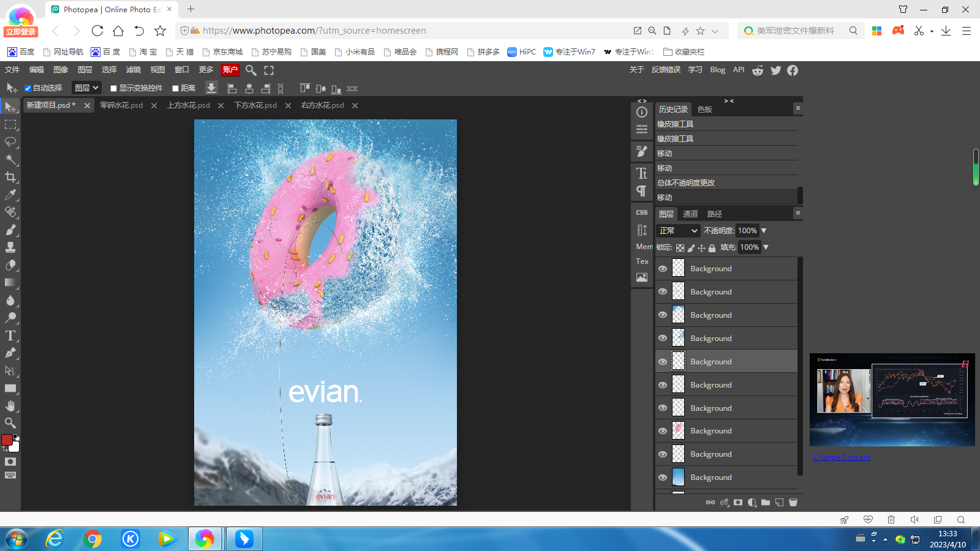This screenshot has width=980, height=551.
Task: Hide the highlighted Background layer via eye icon
Action: pyautogui.click(x=663, y=362)
